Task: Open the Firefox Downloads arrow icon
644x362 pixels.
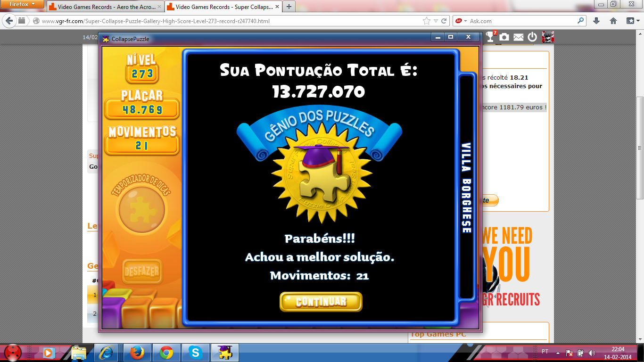Action: [596, 21]
